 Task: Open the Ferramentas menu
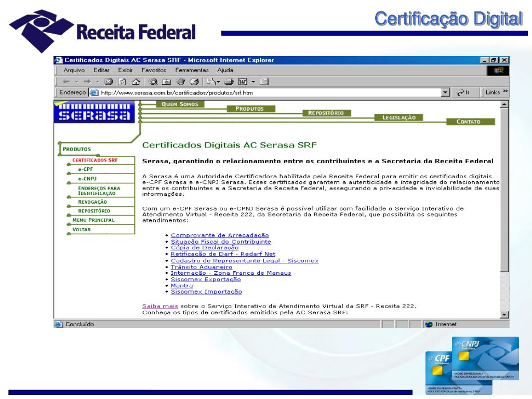[x=192, y=70]
